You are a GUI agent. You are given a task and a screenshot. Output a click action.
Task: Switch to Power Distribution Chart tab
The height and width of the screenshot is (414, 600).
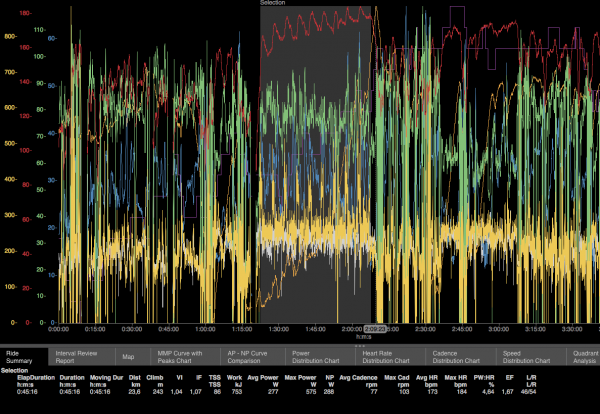[317, 356]
